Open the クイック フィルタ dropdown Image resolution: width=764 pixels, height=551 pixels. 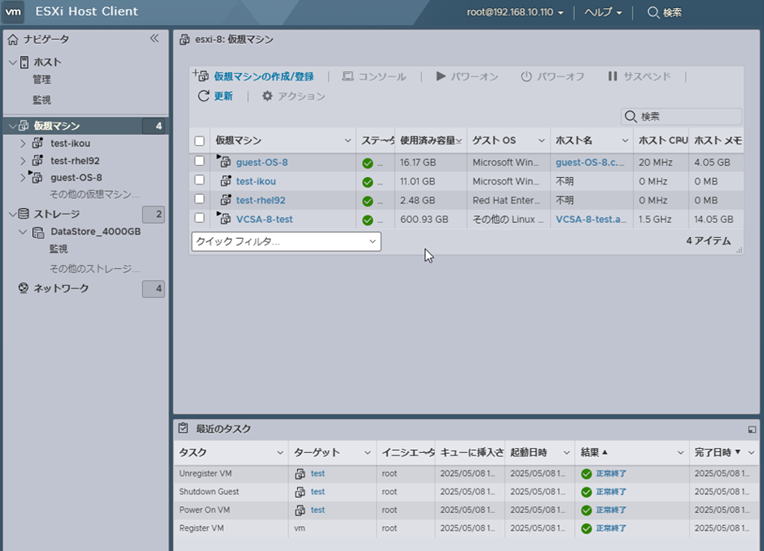(285, 241)
